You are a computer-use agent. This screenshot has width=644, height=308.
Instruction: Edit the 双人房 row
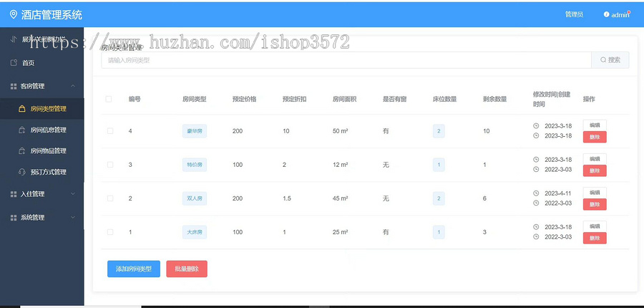point(595,193)
